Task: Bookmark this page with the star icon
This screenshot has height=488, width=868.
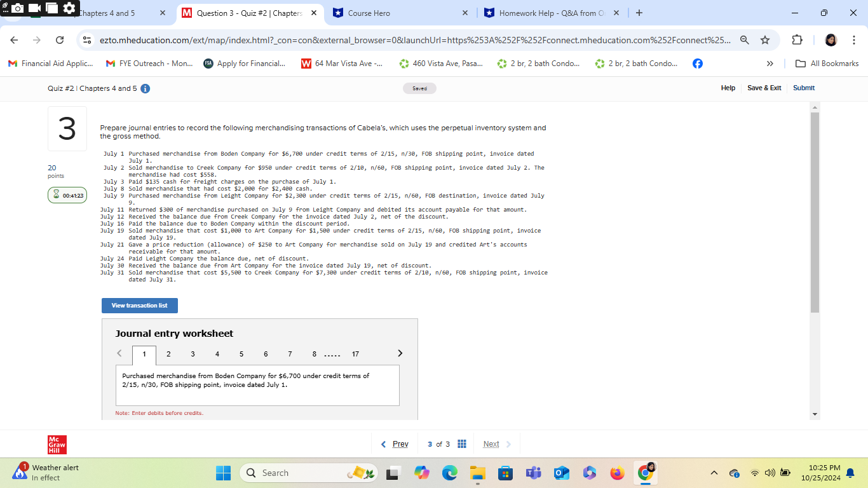Action: [765, 40]
